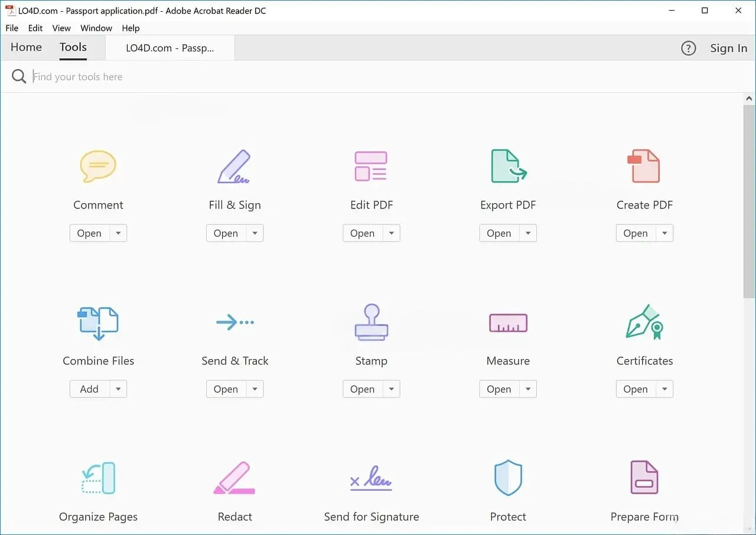The image size is (756, 535).
Task: Click the Open button under Create PDF
Action: click(x=636, y=233)
